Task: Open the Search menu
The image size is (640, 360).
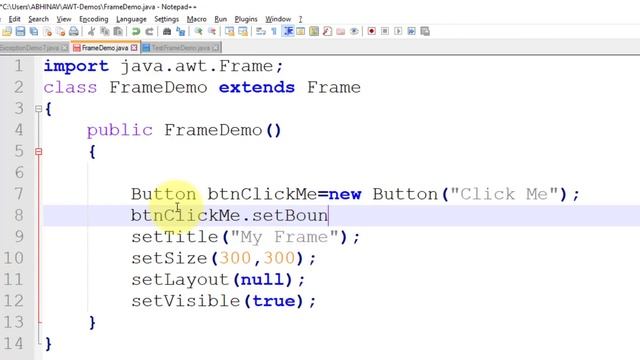Action: 38,19
